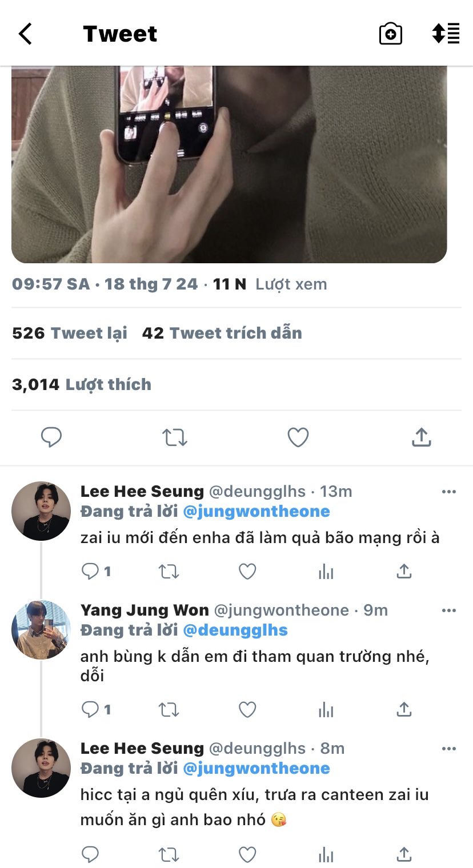473x868 pixels.
Task: Open more options on Lee Hee Seung's 13m reply
Action: pos(449,492)
